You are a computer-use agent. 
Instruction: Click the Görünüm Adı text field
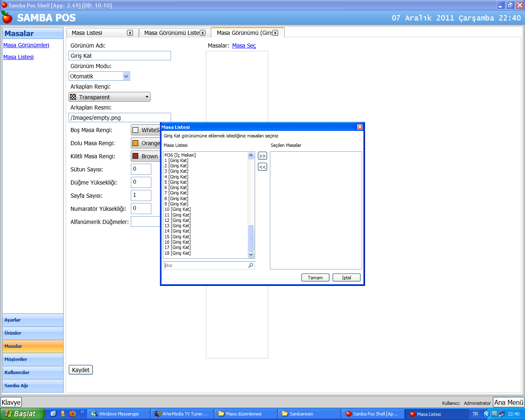click(x=120, y=56)
